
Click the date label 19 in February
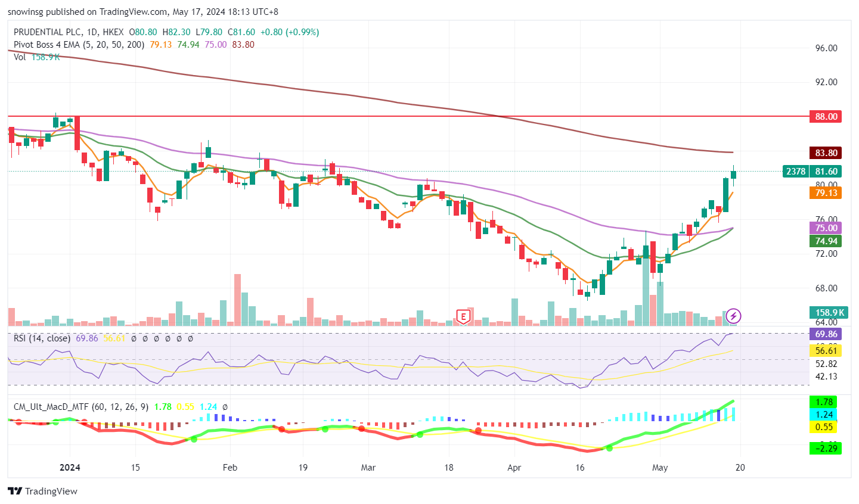[x=303, y=467]
